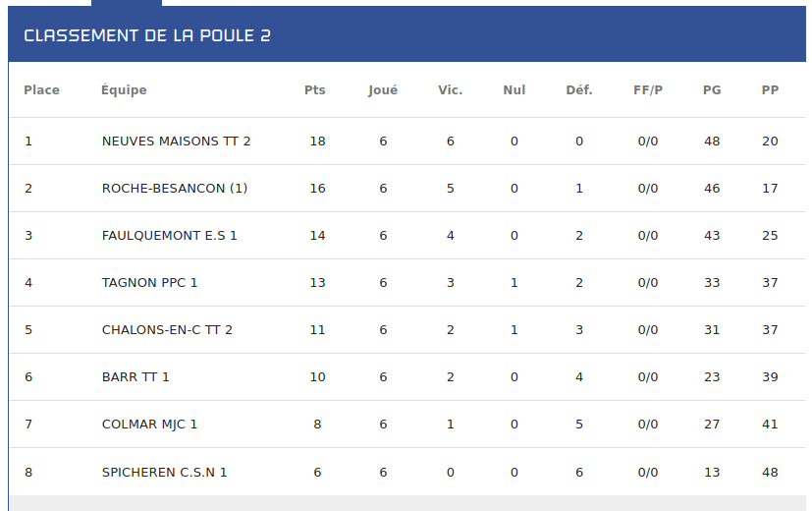Viewport: 812px width, 511px height.
Task: Open the NEUVES MAISONS TT 2 team
Action: (x=176, y=141)
